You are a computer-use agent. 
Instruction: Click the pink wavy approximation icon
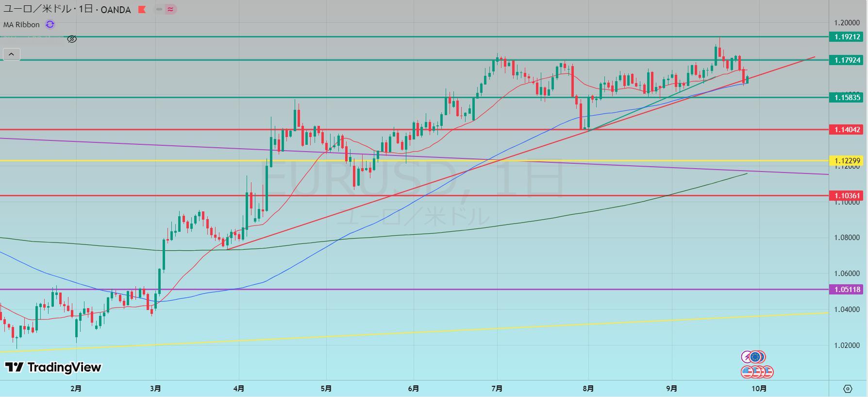click(170, 9)
